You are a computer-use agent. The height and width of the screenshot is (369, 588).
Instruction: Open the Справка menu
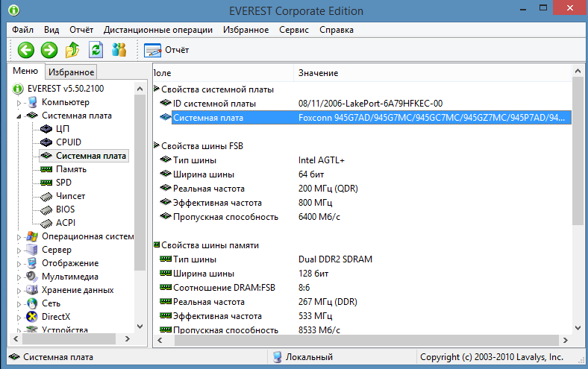click(x=337, y=30)
